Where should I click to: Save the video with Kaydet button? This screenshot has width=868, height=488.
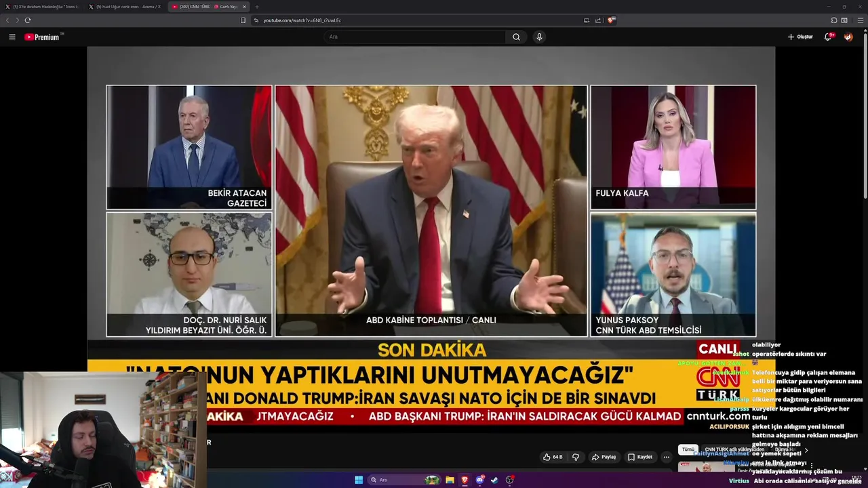[639, 457]
